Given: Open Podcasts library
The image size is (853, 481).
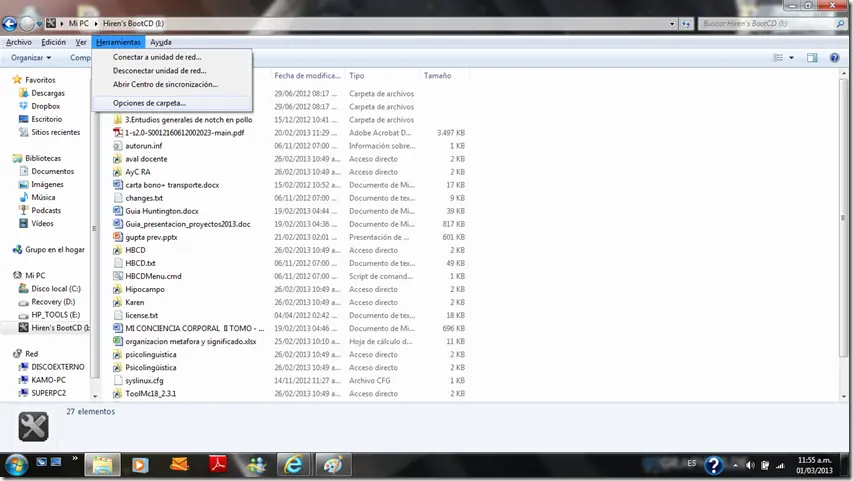Looking at the screenshot, I should click(46, 211).
